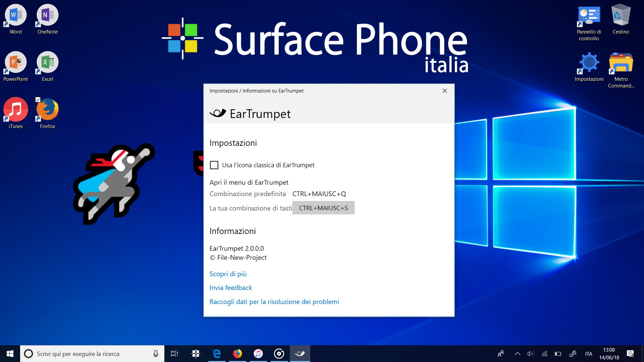Screen dimensions: 644x362
Task: Open the OneNote desktop shortcut
Action: tap(47, 19)
